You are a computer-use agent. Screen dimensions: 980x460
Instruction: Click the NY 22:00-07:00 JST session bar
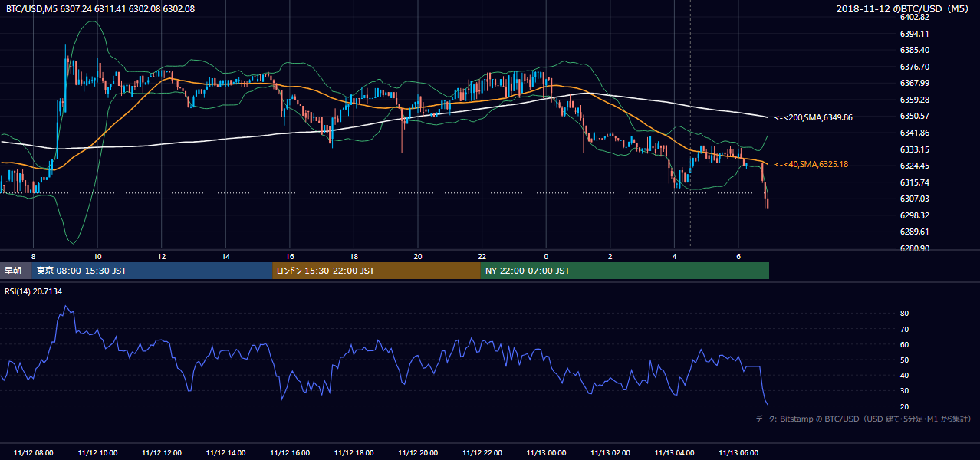coord(625,271)
